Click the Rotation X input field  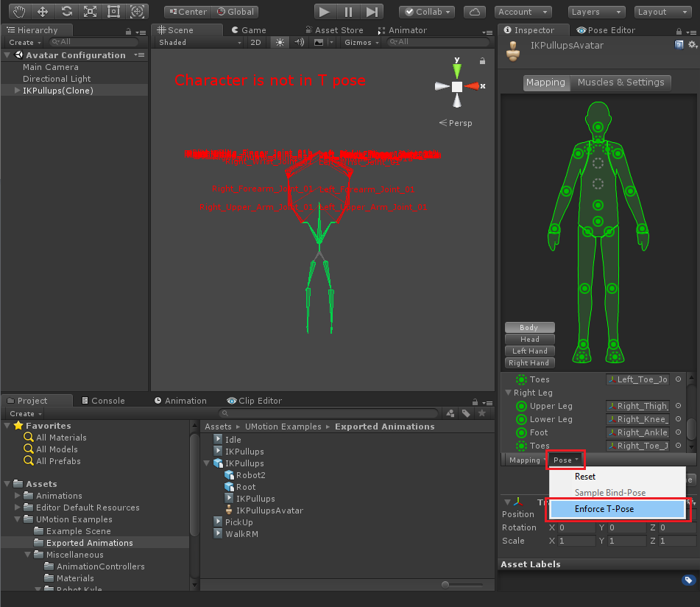tap(576, 527)
